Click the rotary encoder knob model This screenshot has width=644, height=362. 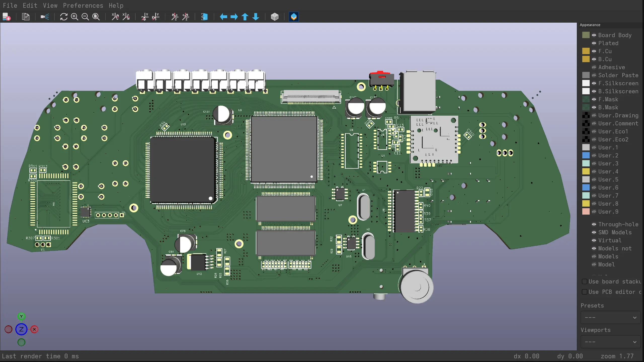[x=417, y=287]
